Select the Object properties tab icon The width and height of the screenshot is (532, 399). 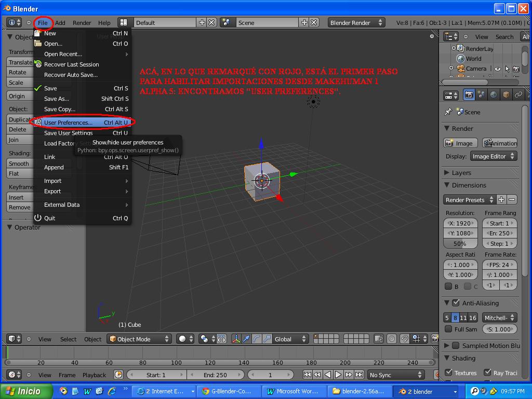506,95
